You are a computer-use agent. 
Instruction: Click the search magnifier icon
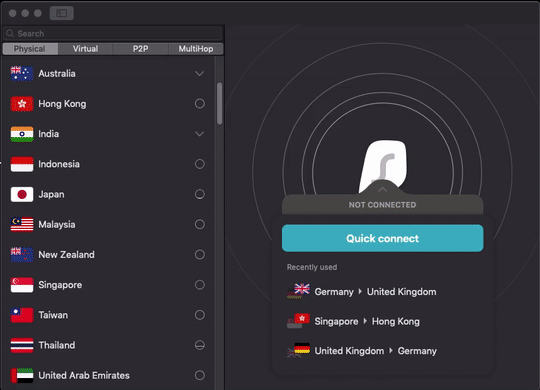pyautogui.click(x=10, y=33)
